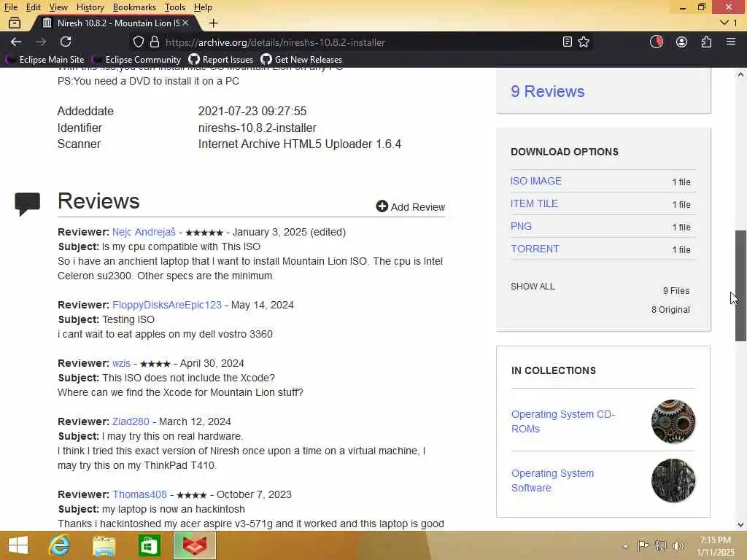Open the tracking protection shield icon
Screen dimensions: 747x560
(138, 42)
